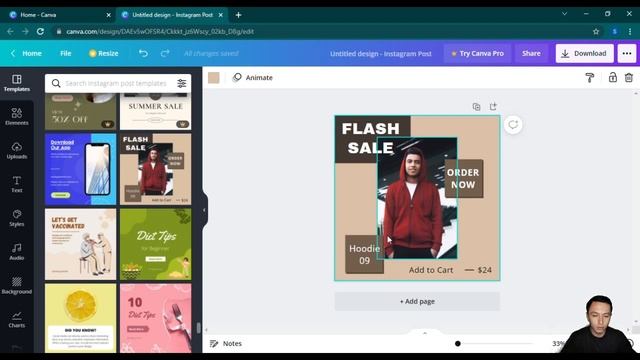Select the green Diet Tips template
Screen dimensions: 640x360
tap(156, 244)
